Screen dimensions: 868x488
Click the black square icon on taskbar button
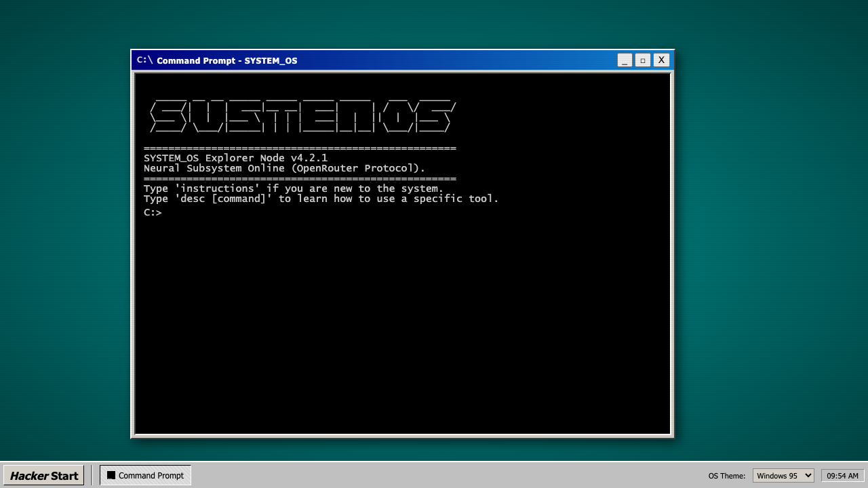pos(111,475)
